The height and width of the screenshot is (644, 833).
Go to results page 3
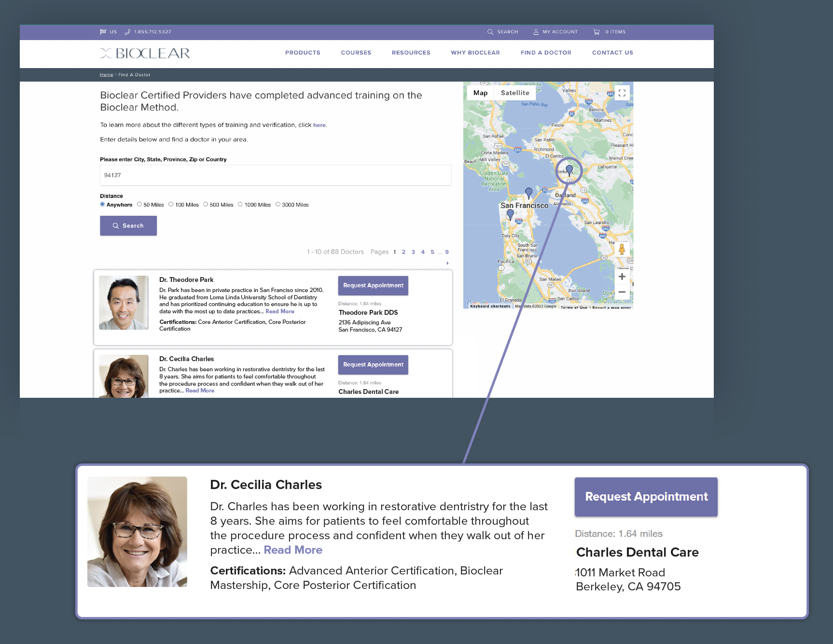click(413, 252)
